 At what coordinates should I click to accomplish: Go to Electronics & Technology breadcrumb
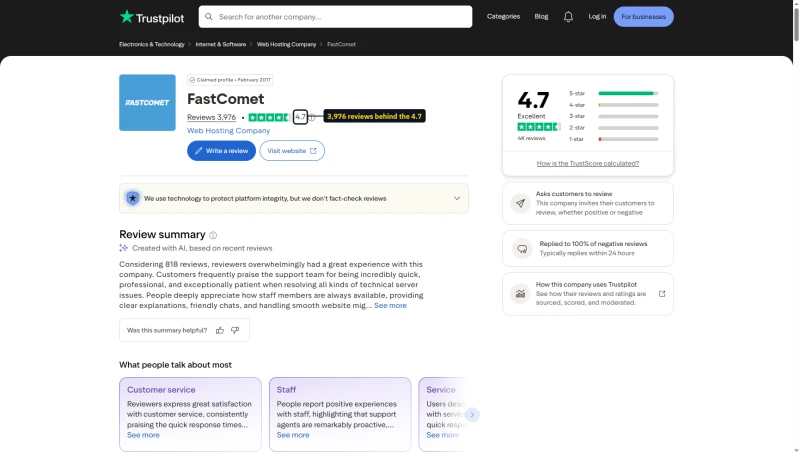[x=152, y=44]
